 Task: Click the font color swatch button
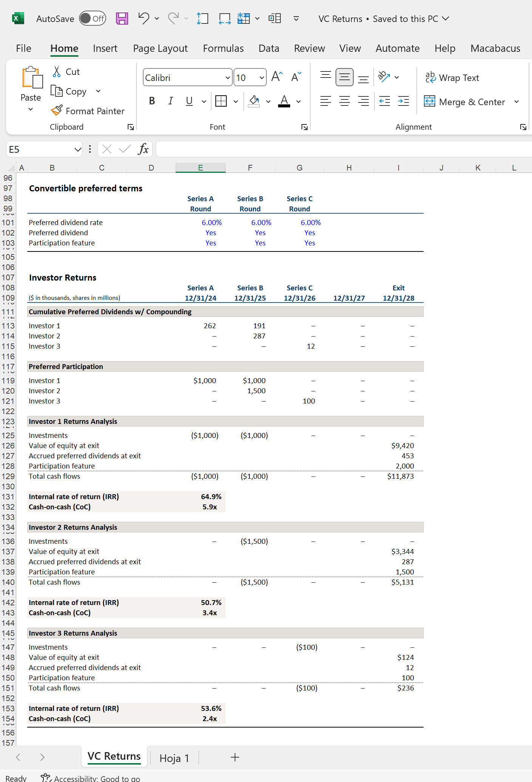(284, 101)
